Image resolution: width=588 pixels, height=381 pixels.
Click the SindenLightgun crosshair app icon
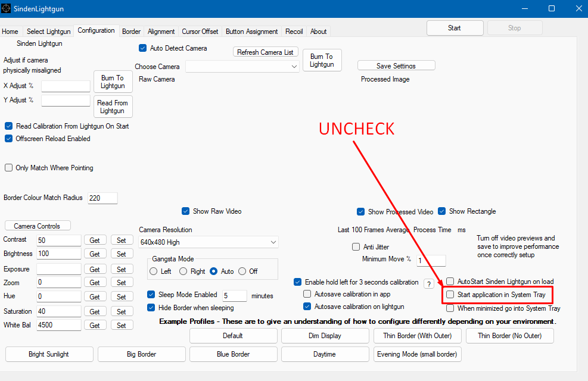coord(7,8)
